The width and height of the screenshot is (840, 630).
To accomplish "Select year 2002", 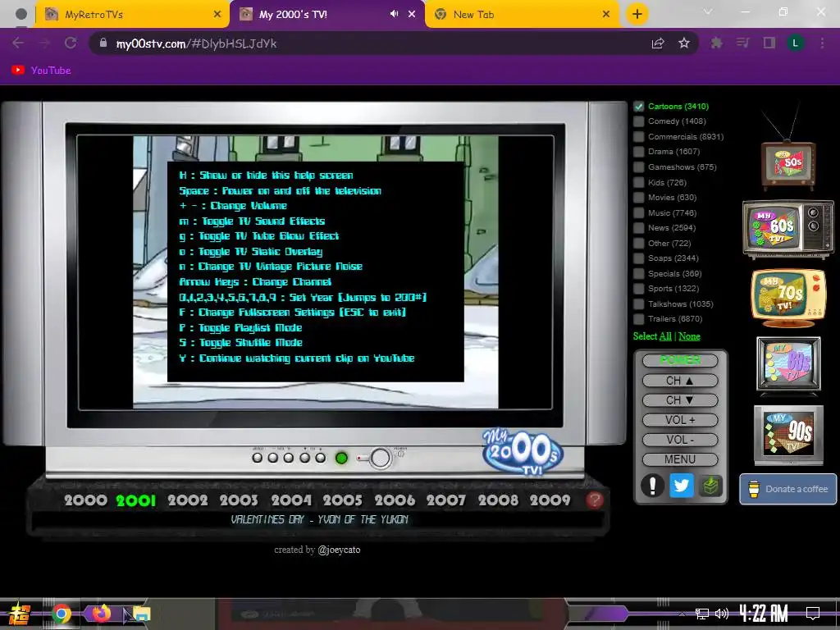I will (188, 500).
